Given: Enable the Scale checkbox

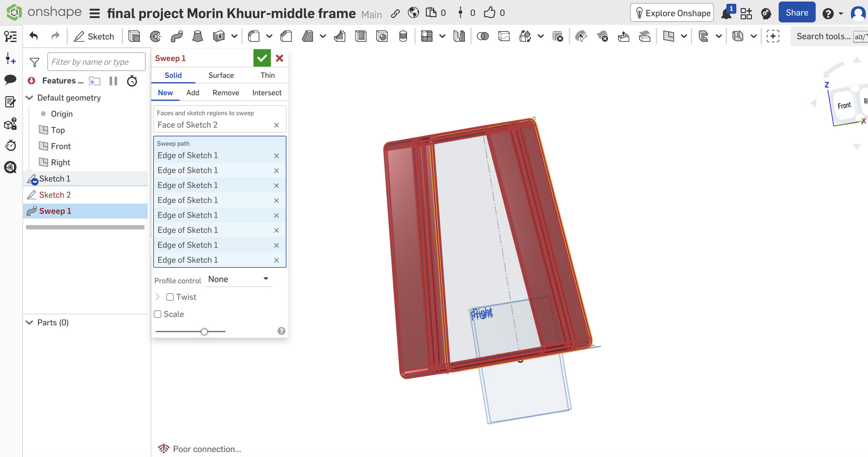Looking at the screenshot, I should [x=157, y=314].
